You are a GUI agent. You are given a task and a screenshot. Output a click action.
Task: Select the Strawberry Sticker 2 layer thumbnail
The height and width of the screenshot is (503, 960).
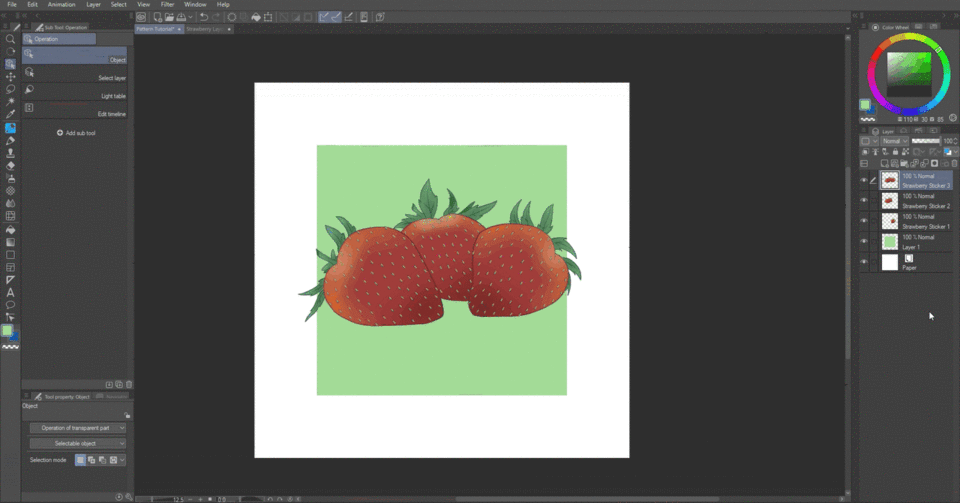coord(889,201)
